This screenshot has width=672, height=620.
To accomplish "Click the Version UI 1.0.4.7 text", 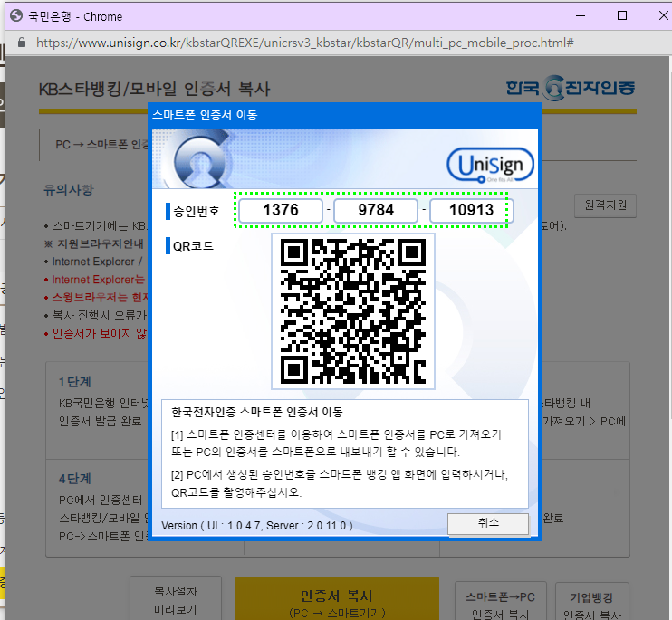I will pyautogui.click(x=257, y=525).
